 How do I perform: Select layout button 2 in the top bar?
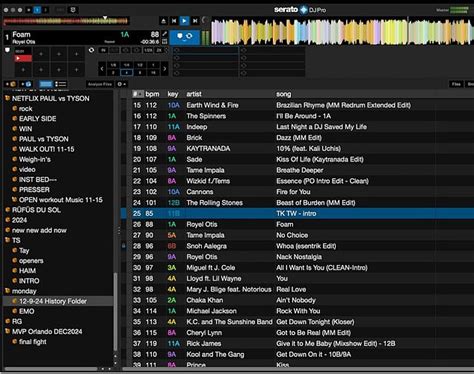point(46,10)
